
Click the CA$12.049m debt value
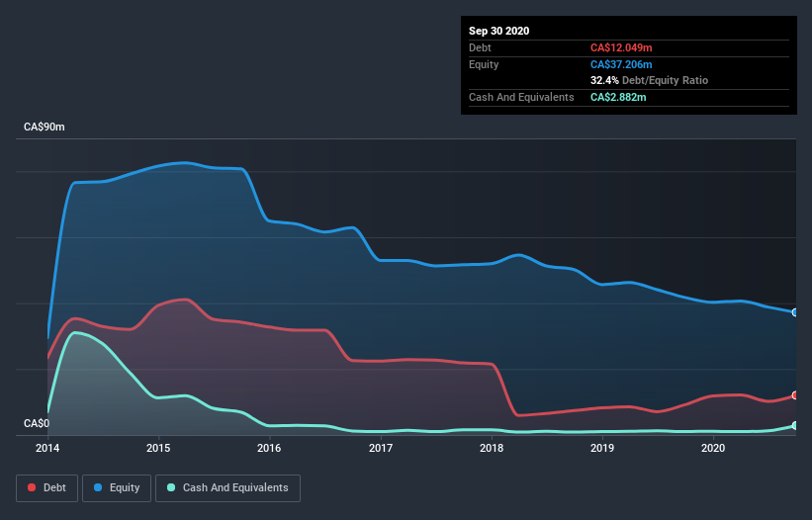coord(621,47)
